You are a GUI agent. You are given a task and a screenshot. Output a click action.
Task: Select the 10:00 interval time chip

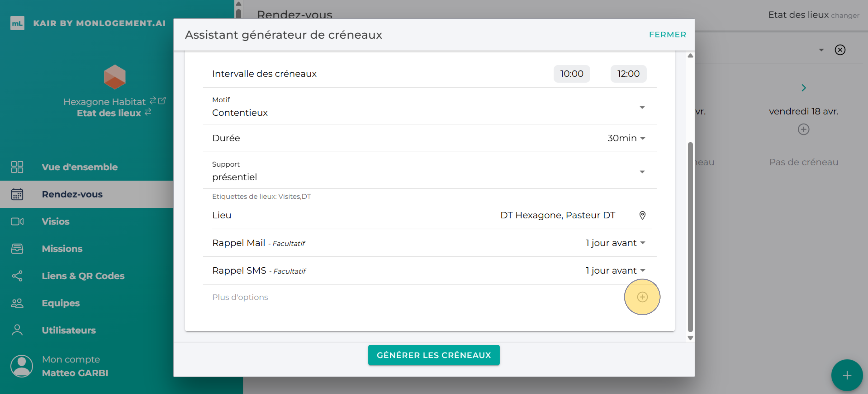[x=572, y=74]
